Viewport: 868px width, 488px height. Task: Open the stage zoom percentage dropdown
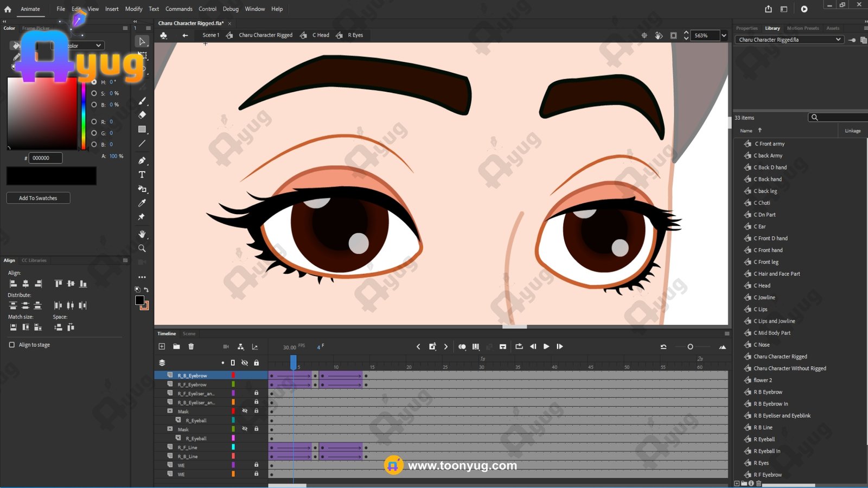(x=724, y=35)
